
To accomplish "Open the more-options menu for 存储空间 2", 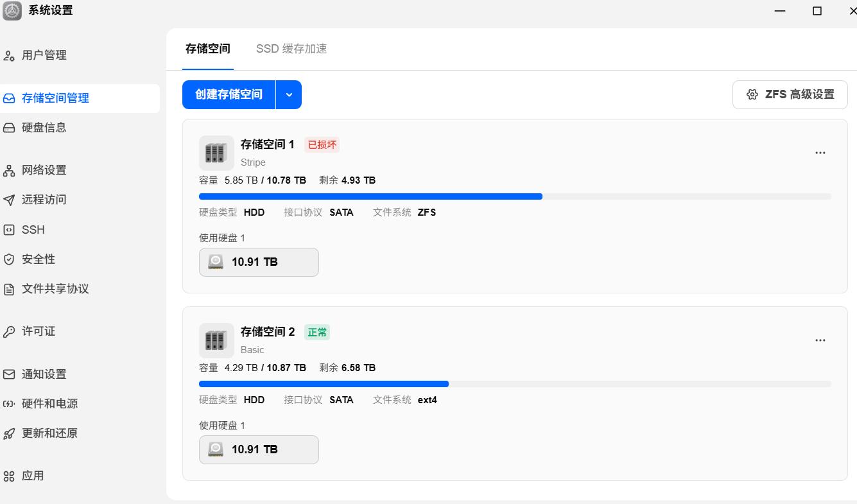I will (x=820, y=340).
